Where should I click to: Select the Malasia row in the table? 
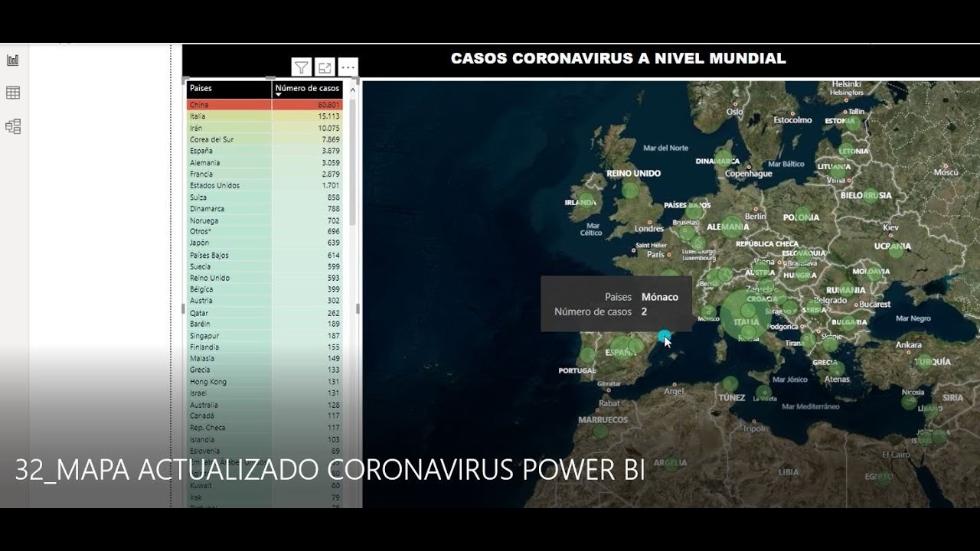coord(265,358)
